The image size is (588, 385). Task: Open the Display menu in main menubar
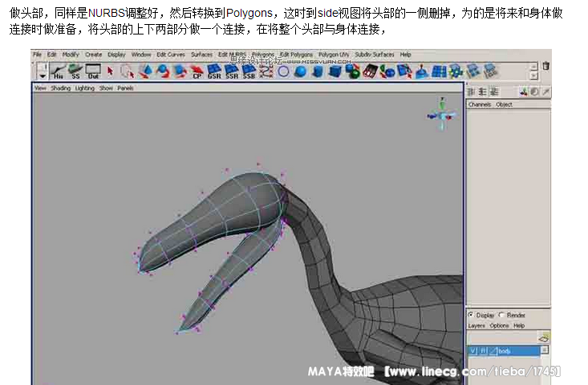coord(116,55)
